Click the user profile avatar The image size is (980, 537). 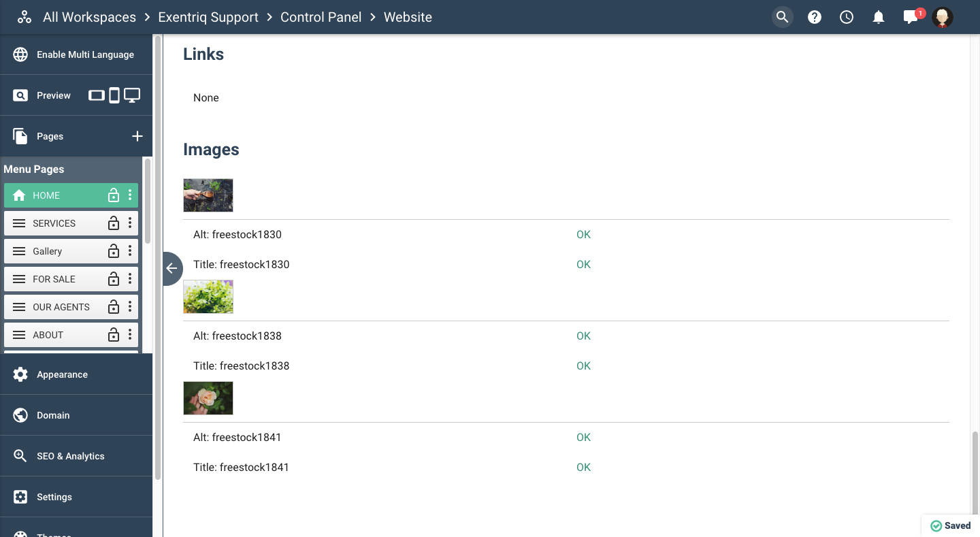click(943, 18)
